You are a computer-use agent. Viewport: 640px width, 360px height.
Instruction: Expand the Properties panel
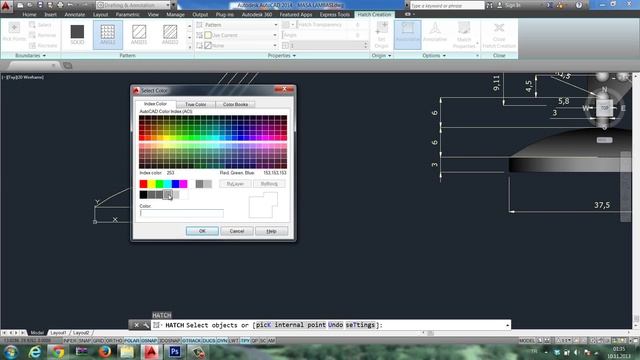tap(282, 55)
